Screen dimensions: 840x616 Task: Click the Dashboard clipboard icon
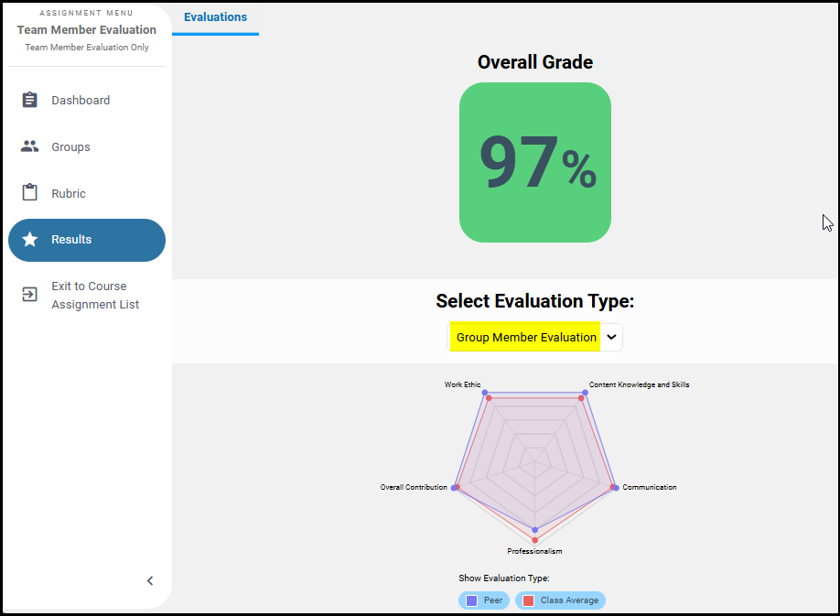tap(30, 100)
